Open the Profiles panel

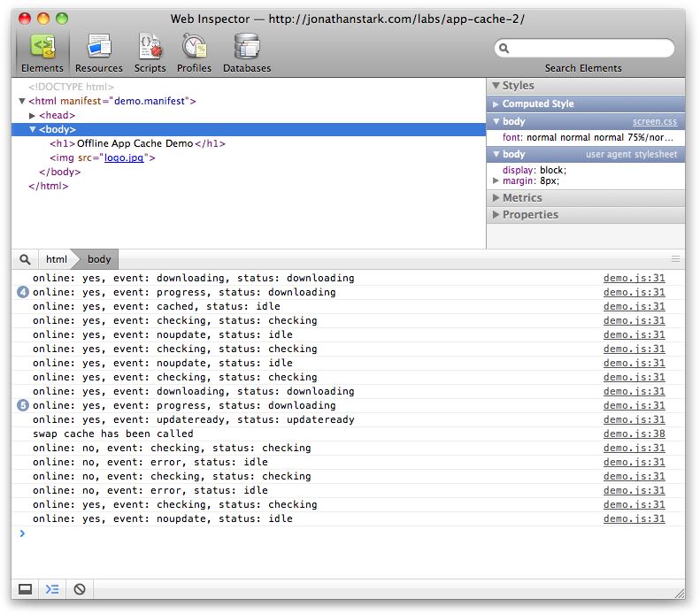[194, 46]
